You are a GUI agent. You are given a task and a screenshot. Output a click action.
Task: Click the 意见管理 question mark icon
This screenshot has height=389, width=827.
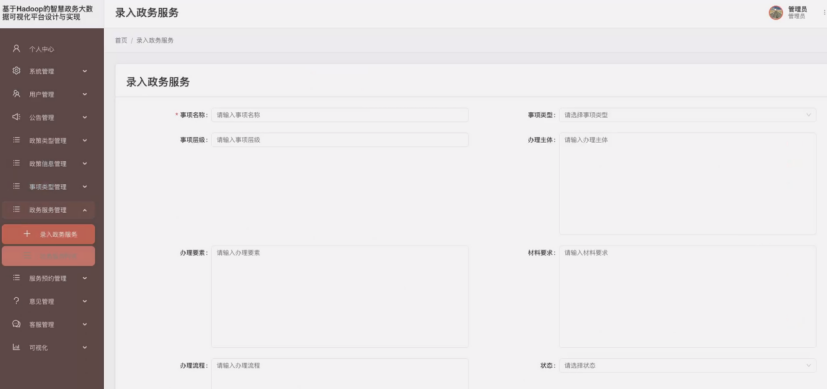click(x=16, y=301)
